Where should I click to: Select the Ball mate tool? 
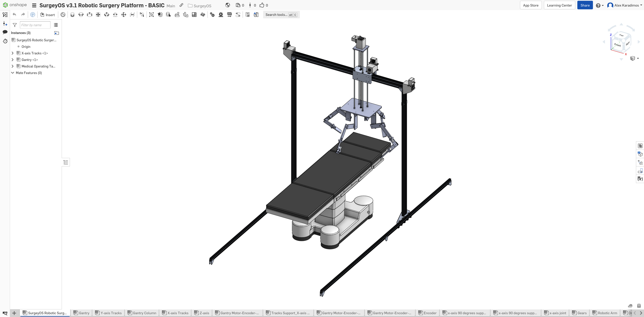124,15
